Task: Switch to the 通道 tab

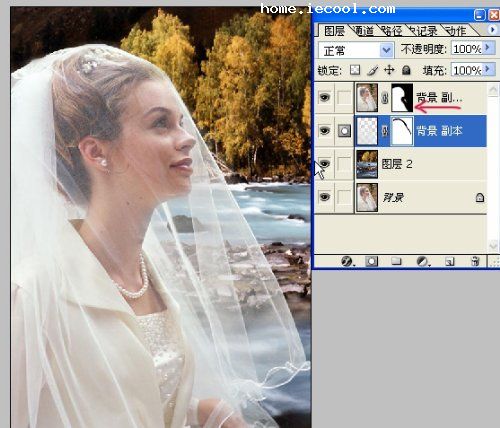Action: pos(363,31)
